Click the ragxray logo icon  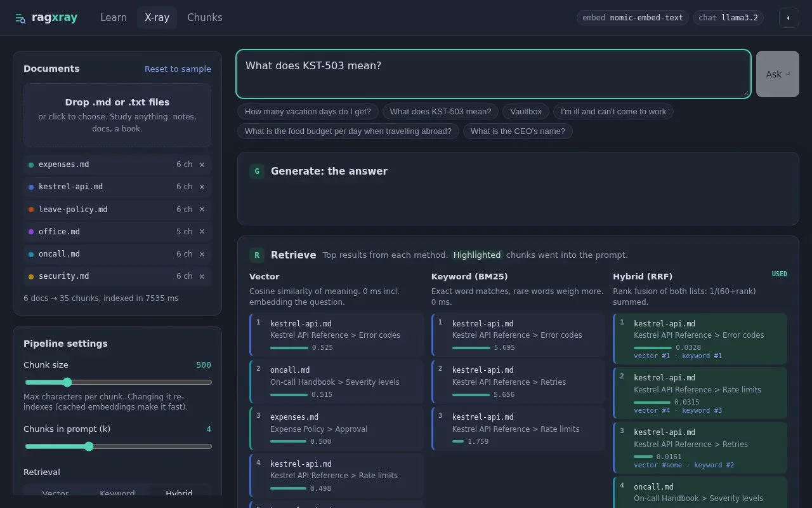(x=20, y=18)
